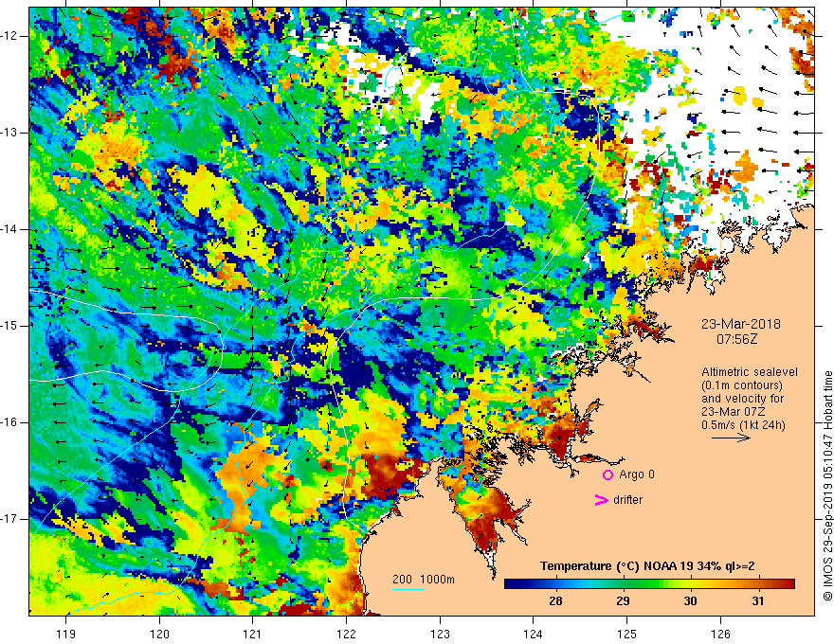This screenshot has width=834, height=644.
Task: Click the longitude axis label '120'
Action: point(159,634)
